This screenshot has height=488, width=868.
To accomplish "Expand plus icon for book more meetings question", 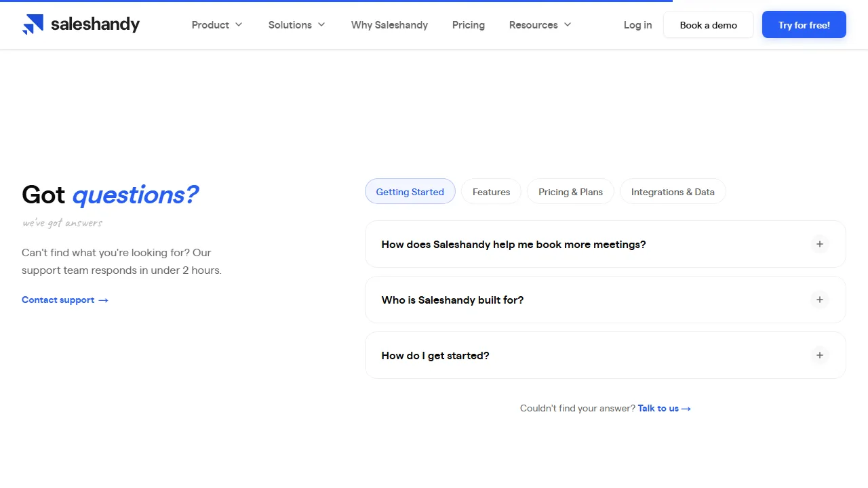I will (820, 244).
